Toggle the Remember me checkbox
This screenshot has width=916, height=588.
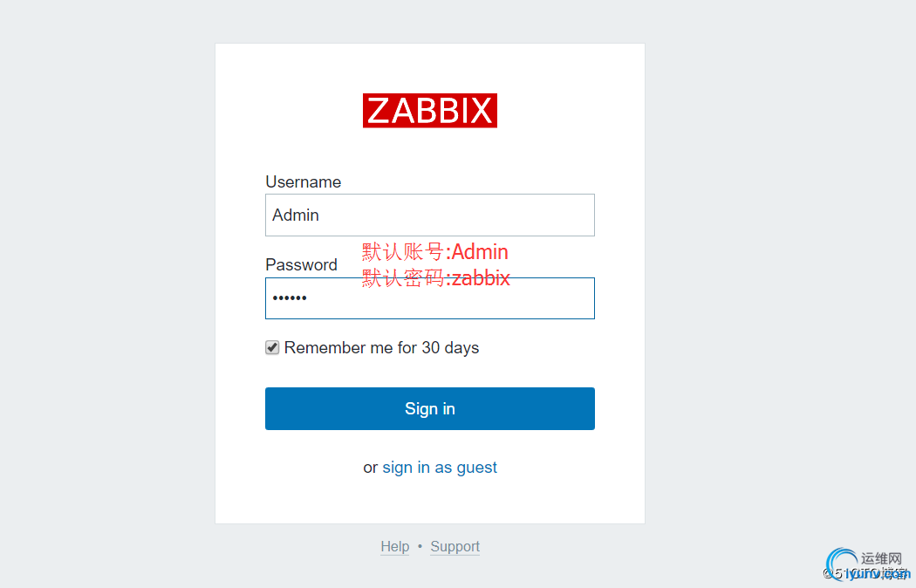tap(272, 347)
